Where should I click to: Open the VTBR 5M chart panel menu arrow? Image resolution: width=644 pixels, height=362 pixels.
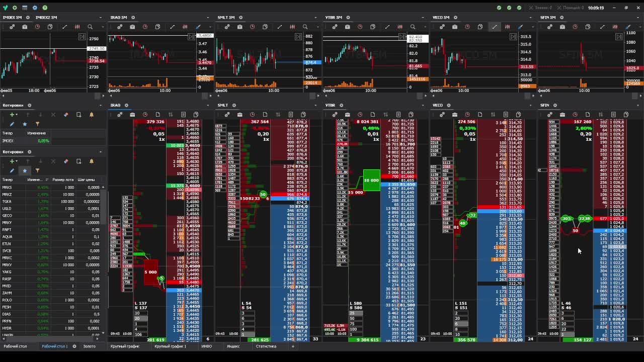coord(423,18)
